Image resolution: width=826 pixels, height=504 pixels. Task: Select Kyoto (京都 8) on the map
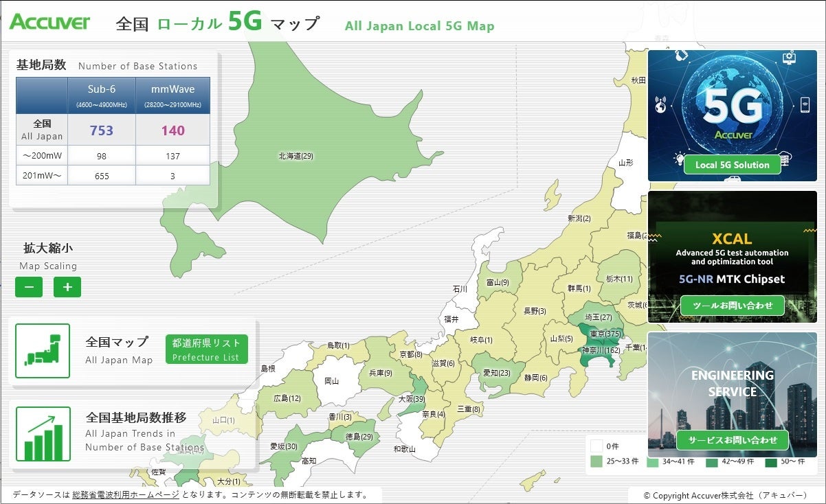click(x=411, y=354)
